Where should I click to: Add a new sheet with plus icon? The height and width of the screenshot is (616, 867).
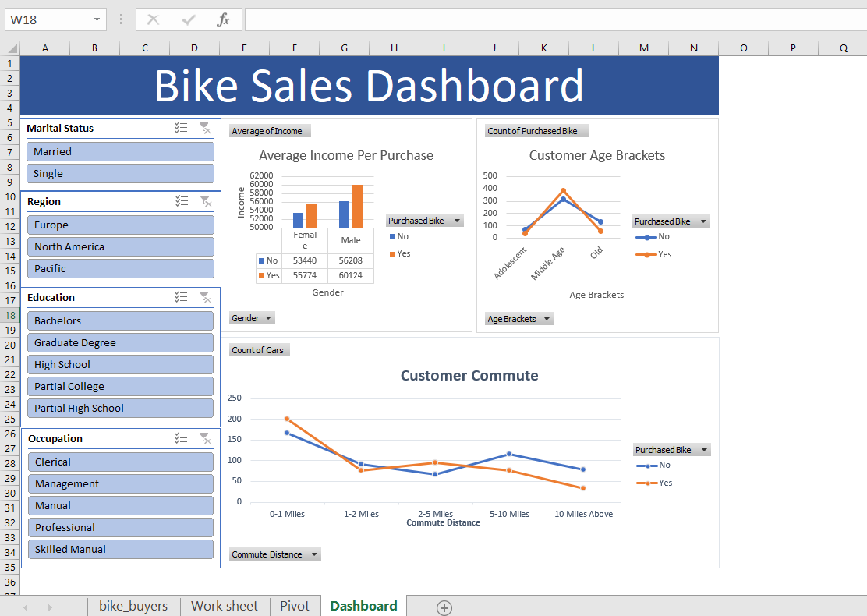pos(444,607)
